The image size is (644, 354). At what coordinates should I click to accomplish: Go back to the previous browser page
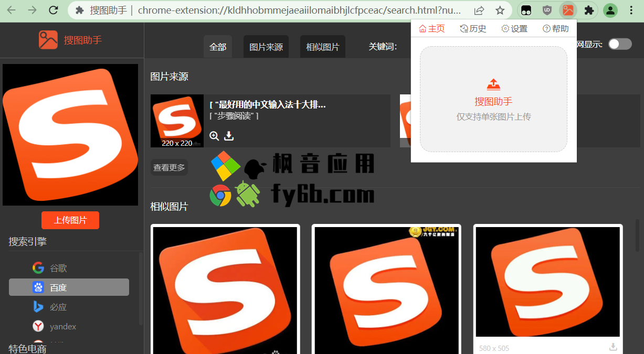point(12,10)
